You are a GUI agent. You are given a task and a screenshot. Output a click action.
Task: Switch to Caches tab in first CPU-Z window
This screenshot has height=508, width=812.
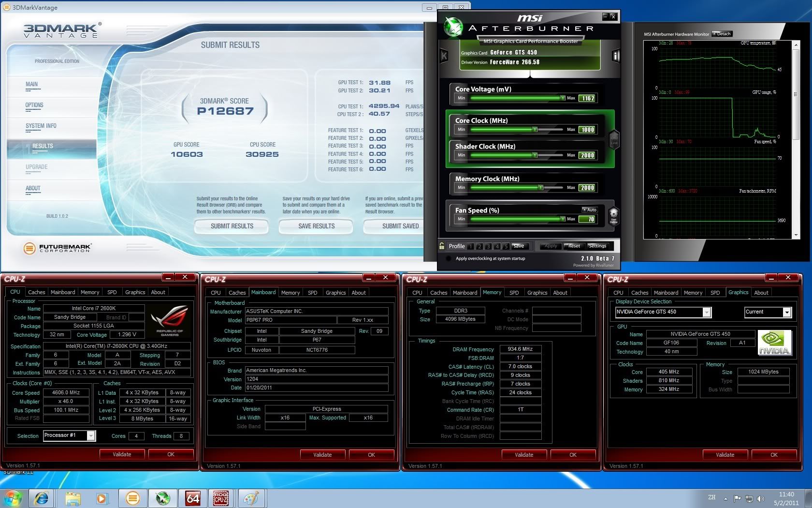[37, 292]
